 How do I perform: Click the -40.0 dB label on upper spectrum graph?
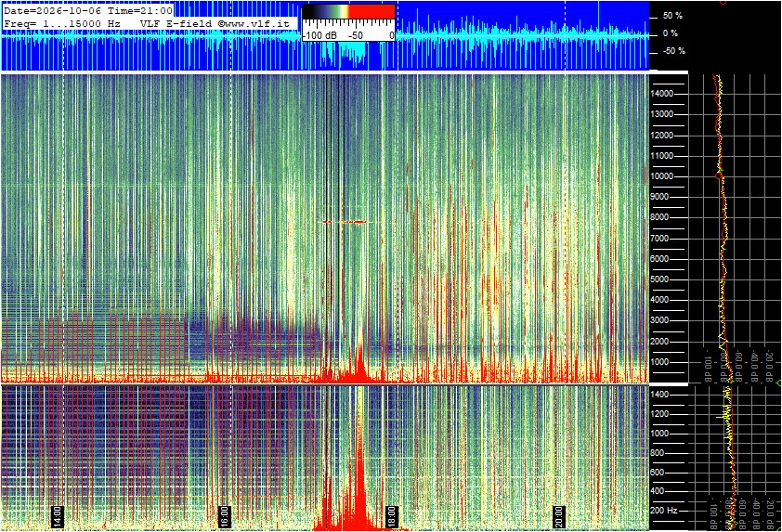[754, 367]
